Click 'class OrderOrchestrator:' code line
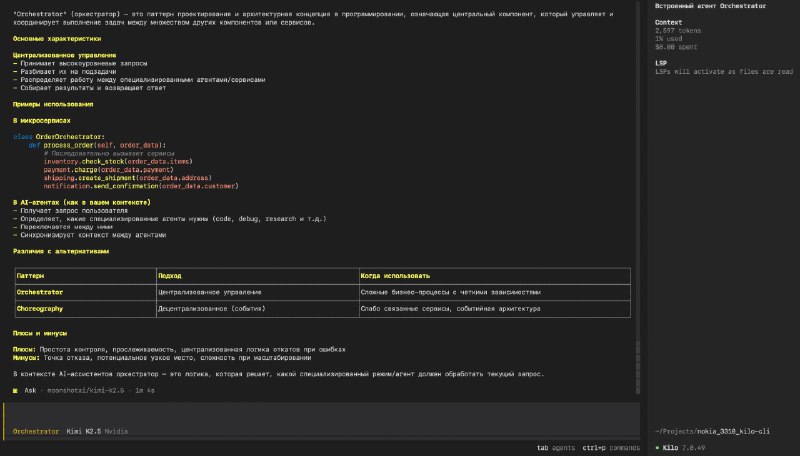This screenshot has height=456, width=800. tap(59, 137)
